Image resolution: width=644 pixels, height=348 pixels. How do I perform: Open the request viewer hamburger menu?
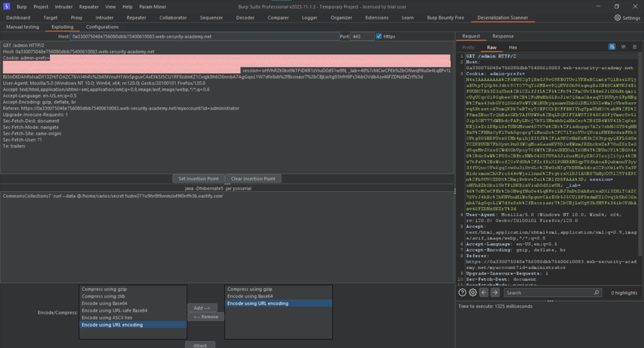(634, 47)
